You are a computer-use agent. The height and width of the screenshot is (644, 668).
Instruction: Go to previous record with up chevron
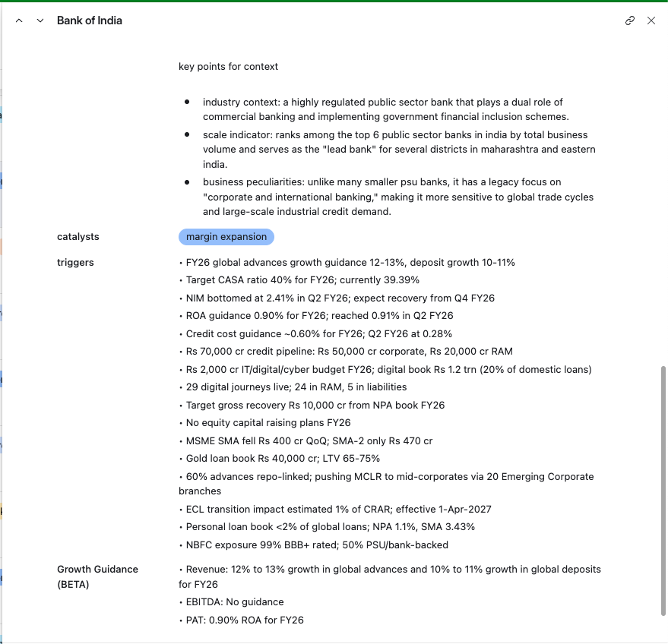pyautogui.click(x=19, y=21)
